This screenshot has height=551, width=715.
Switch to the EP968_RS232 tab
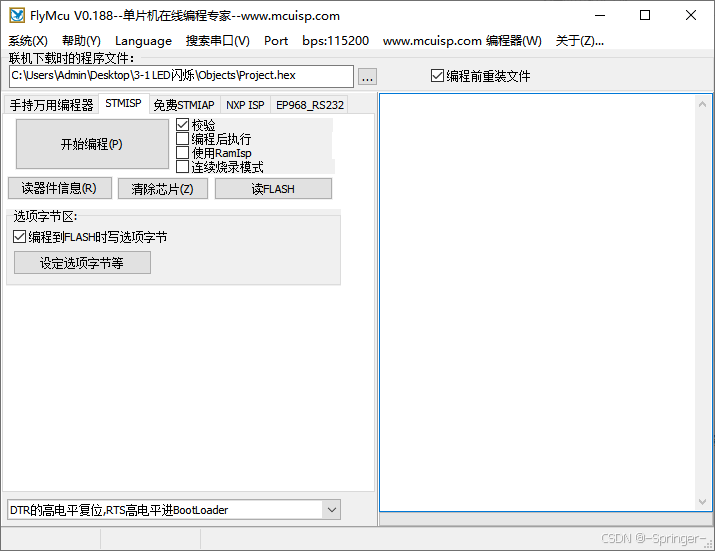point(310,105)
